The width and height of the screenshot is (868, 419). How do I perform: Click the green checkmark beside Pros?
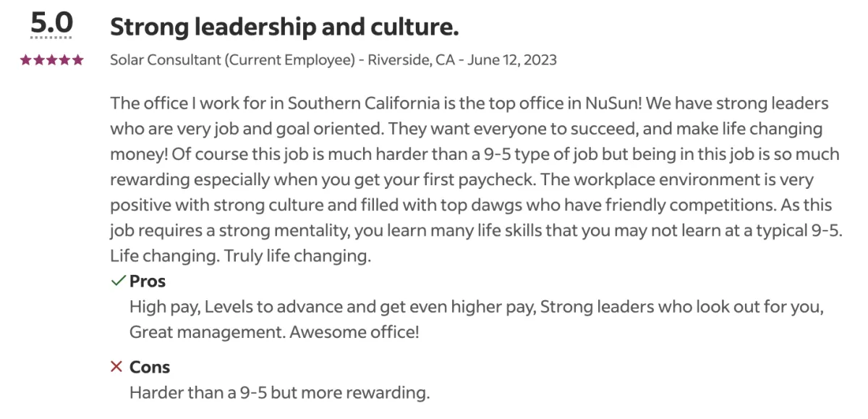coord(119,281)
